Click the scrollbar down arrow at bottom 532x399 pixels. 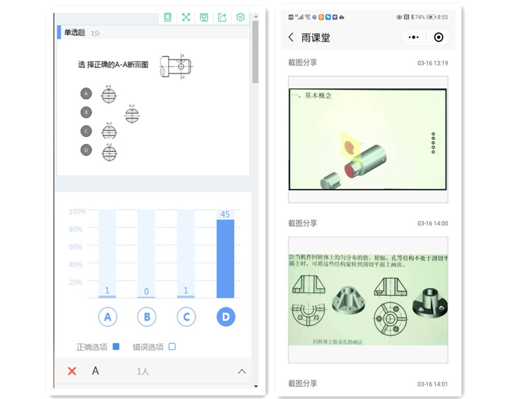tap(255, 387)
